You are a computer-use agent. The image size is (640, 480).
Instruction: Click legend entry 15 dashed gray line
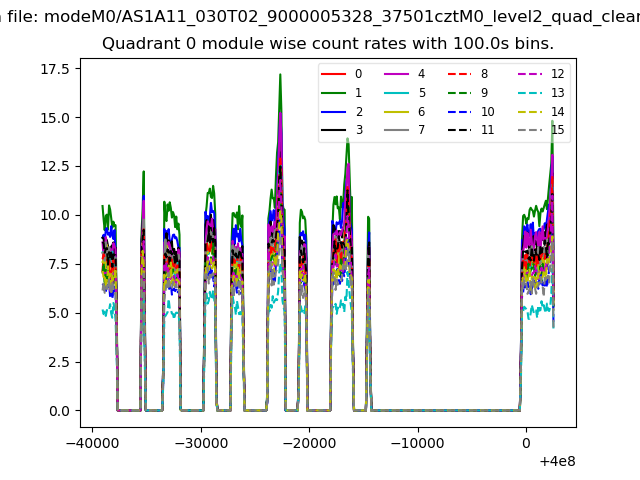(530, 130)
